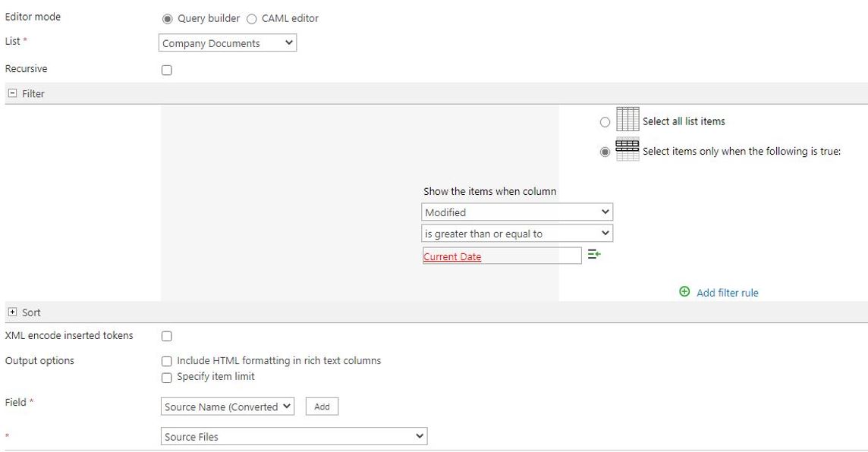This screenshot has height=452, width=868.
Task: Check the Specify item limit option
Action: coord(167,376)
